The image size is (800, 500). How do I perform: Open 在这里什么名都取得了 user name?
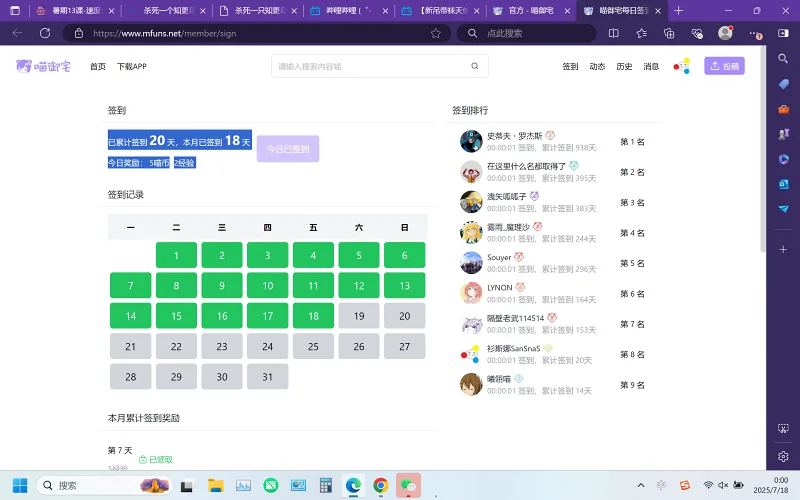click(526, 166)
